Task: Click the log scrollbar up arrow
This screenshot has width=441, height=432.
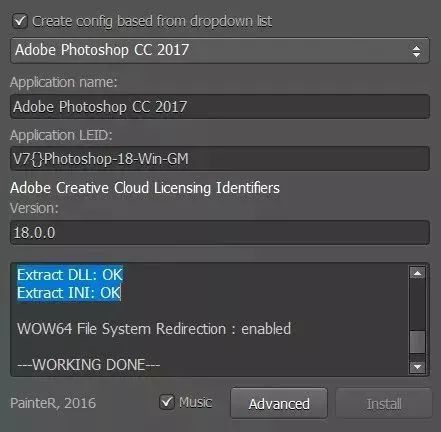Action: pyautogui.click(x=417, y=273)
